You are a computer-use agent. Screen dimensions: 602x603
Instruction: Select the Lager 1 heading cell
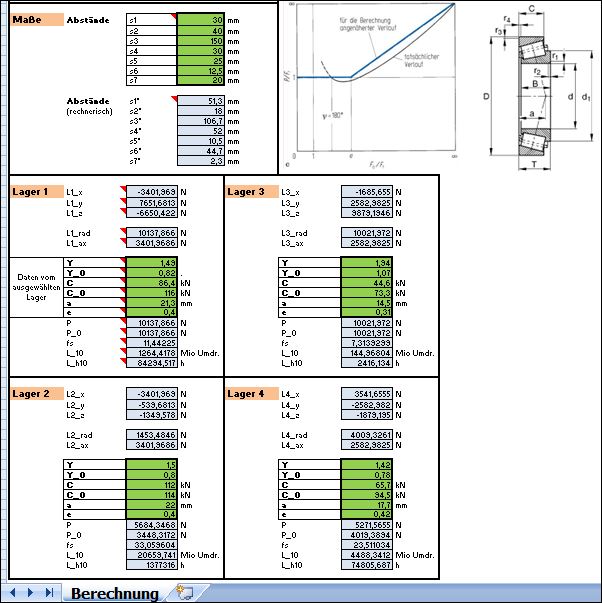35,191
